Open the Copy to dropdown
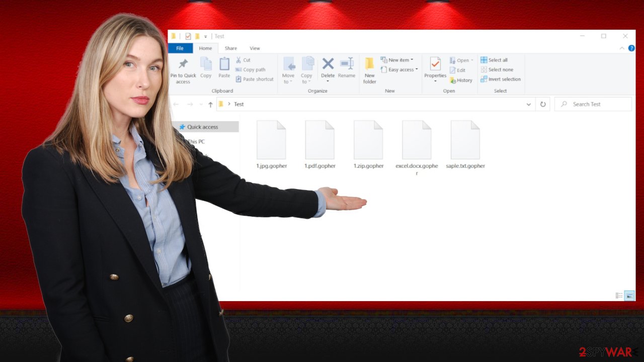The image size is (644, 362). 307,70
